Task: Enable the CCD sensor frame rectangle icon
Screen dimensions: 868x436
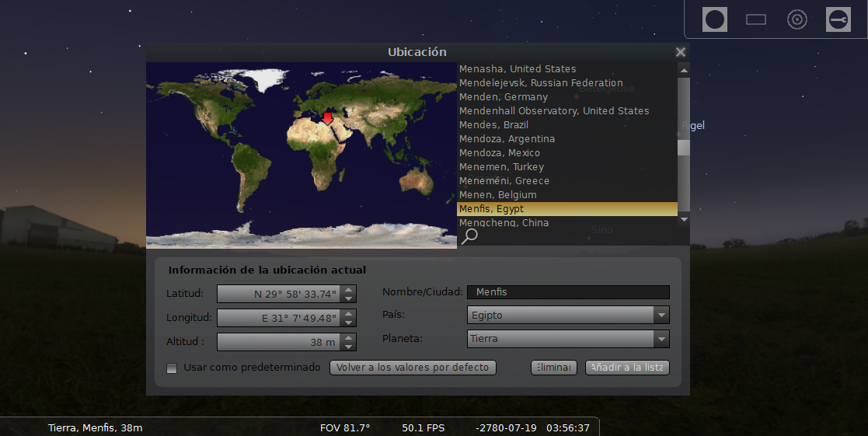Action: point(755,19)
